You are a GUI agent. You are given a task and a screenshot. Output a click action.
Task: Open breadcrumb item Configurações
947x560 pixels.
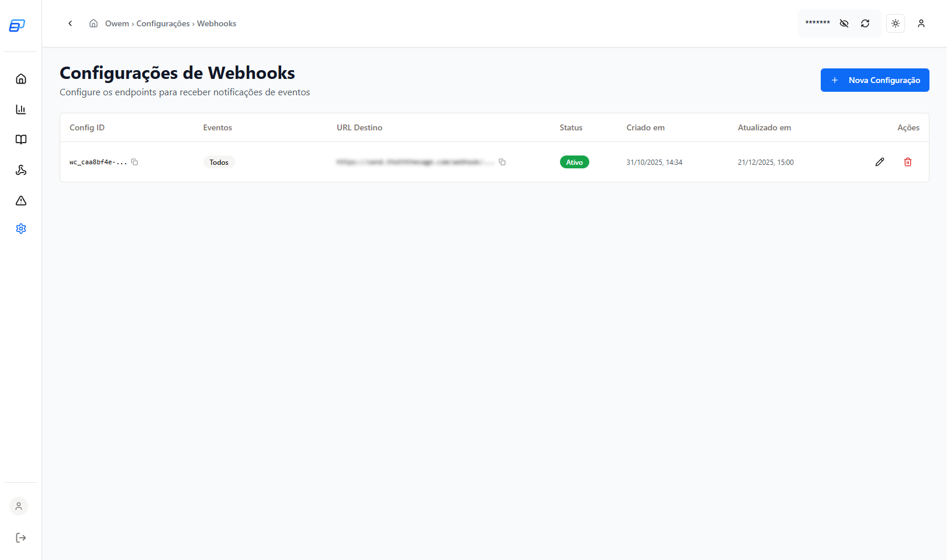point(163,23)
